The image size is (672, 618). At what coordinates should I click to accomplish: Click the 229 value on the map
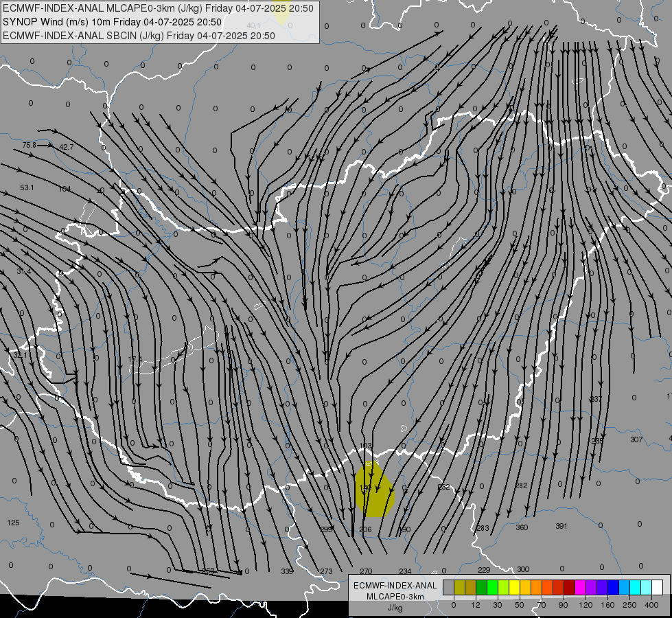click(x=484, y=569)
